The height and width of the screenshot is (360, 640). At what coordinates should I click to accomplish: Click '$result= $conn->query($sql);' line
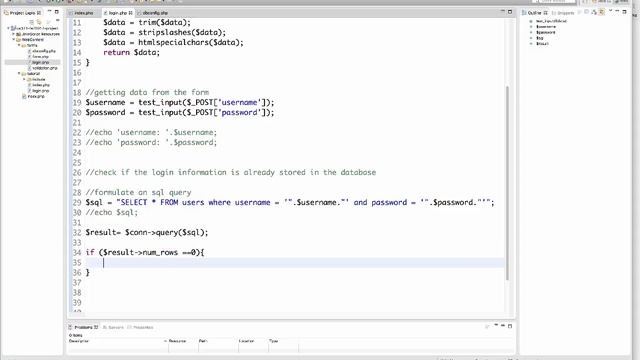(x=147, y=233)
